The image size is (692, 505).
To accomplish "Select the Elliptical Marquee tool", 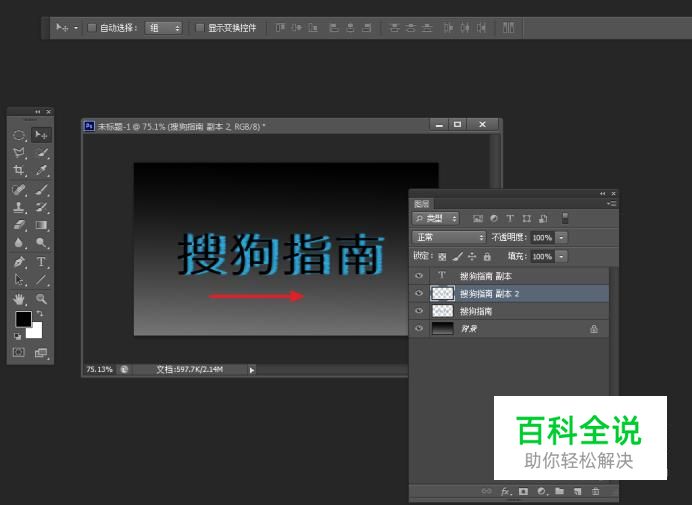I will (x=19, y=135).
